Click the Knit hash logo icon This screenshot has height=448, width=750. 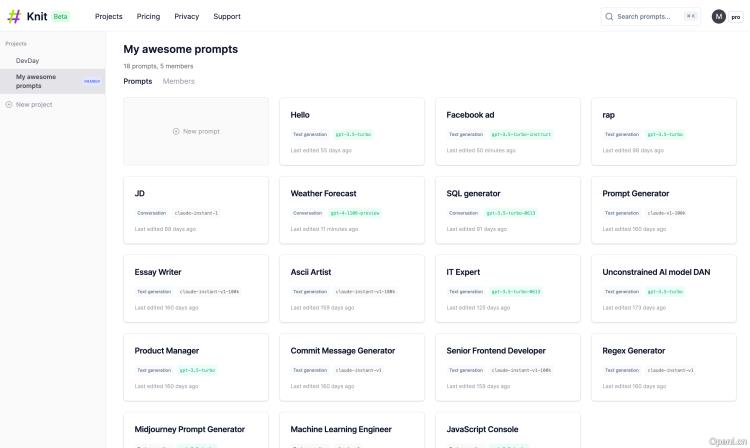pyautogui.click(x=14, y=16)
